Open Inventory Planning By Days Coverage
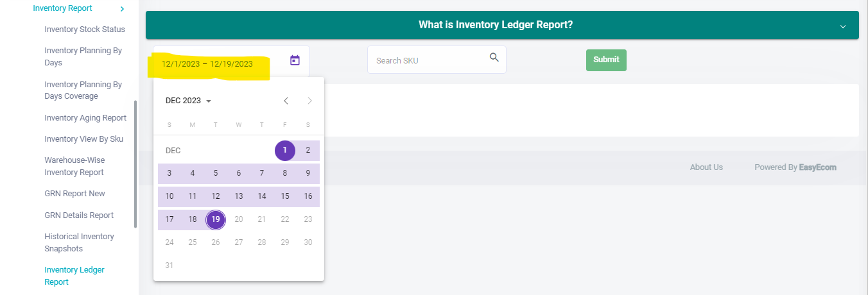Screen dimensions: 868x295 83,90
